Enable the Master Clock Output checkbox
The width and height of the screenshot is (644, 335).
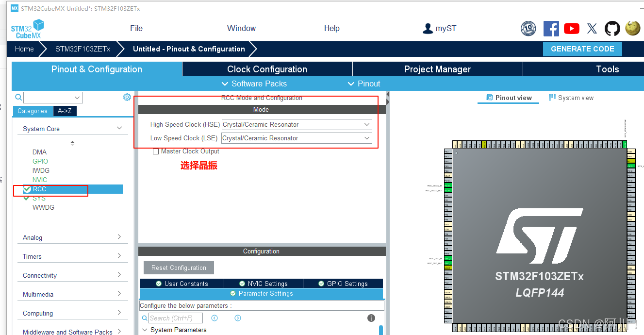click(156, 151)
